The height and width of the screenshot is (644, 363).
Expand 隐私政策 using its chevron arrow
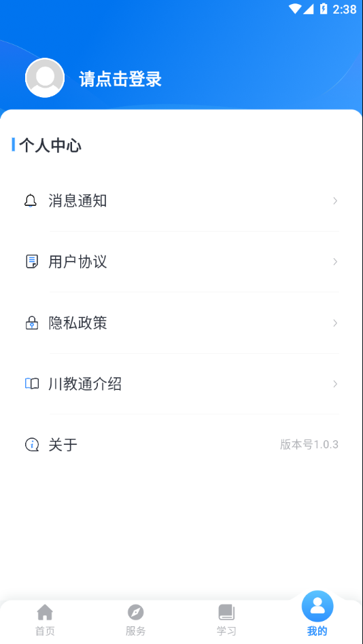[335, 323]
